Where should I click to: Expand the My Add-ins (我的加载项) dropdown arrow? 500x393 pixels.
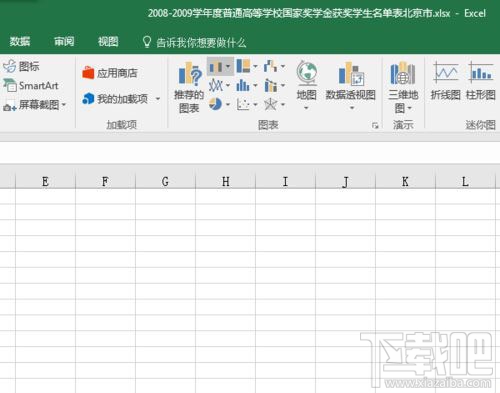[x=158, y=99]
